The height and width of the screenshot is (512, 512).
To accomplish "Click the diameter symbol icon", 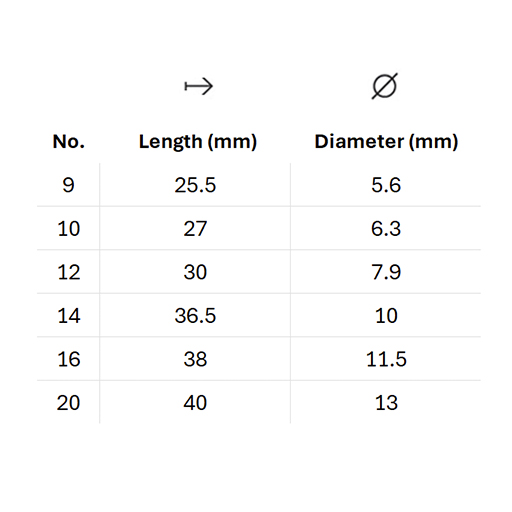I will (385, 86).
